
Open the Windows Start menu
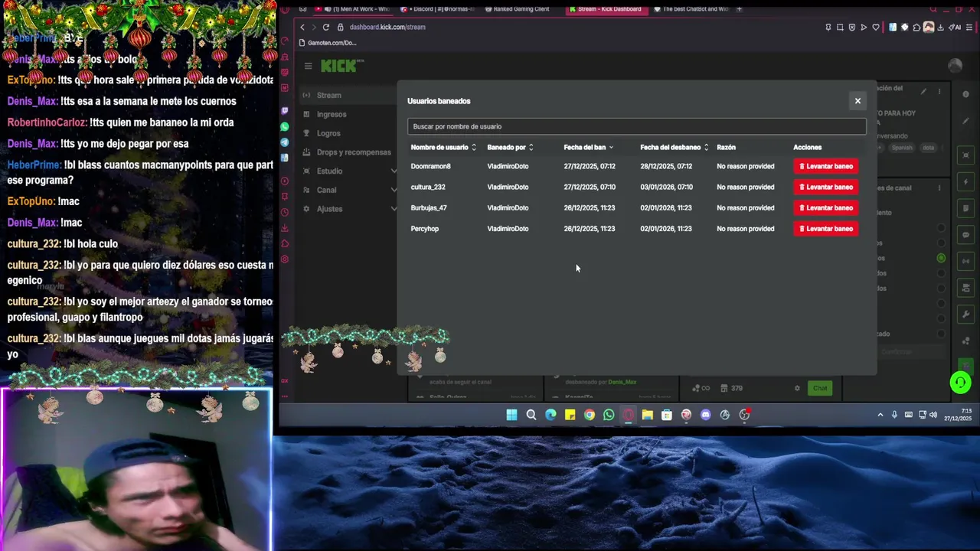tap(511, 415)
